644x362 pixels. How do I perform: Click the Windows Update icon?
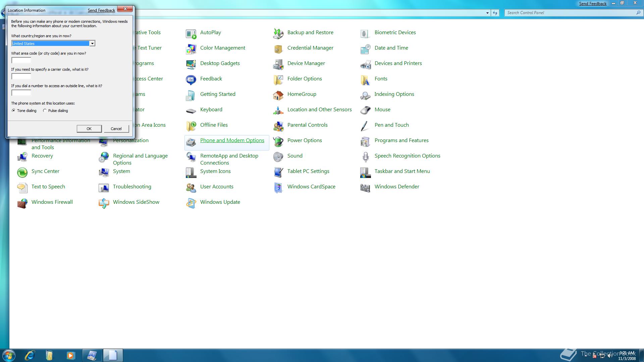pos(191,203)
